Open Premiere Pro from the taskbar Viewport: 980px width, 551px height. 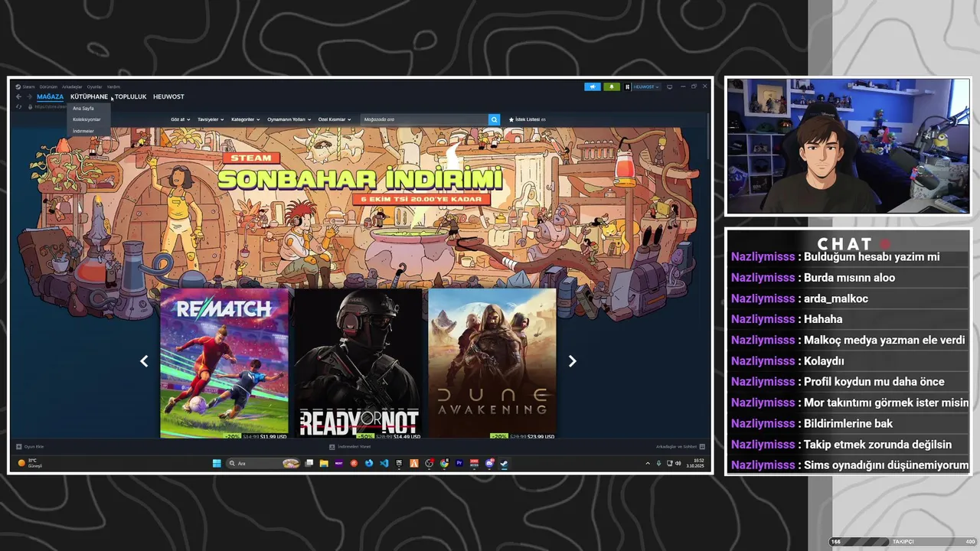459,463
